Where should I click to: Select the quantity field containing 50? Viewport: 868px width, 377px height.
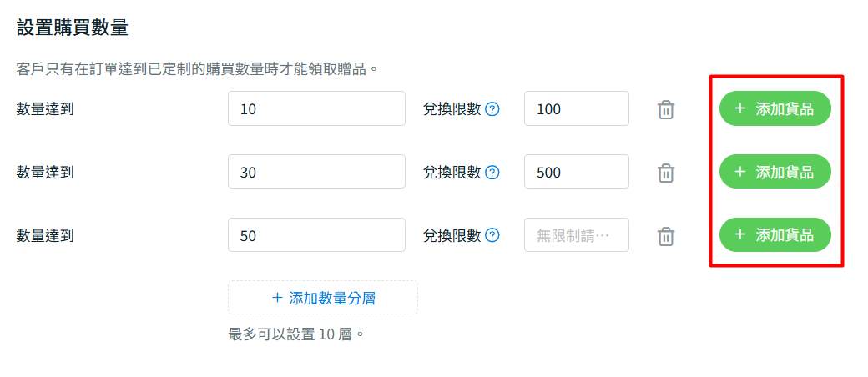[x=316, y=235]
